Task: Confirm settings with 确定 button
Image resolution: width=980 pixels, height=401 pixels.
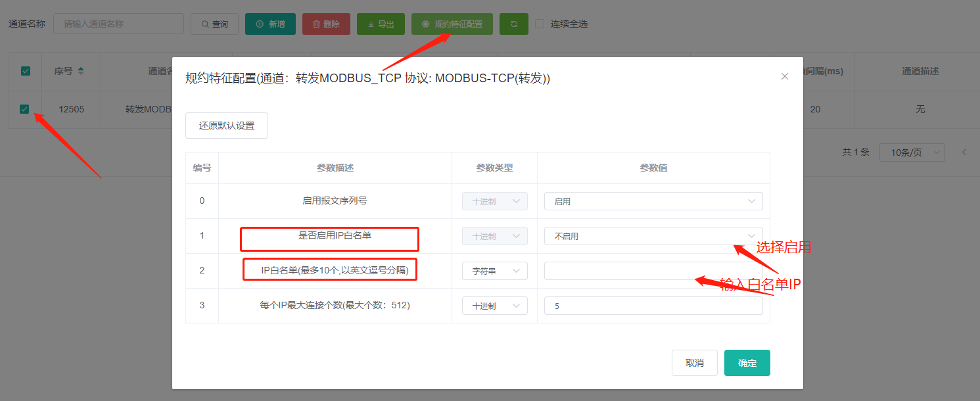Action: pyautogui.click(x=747, y=363)
